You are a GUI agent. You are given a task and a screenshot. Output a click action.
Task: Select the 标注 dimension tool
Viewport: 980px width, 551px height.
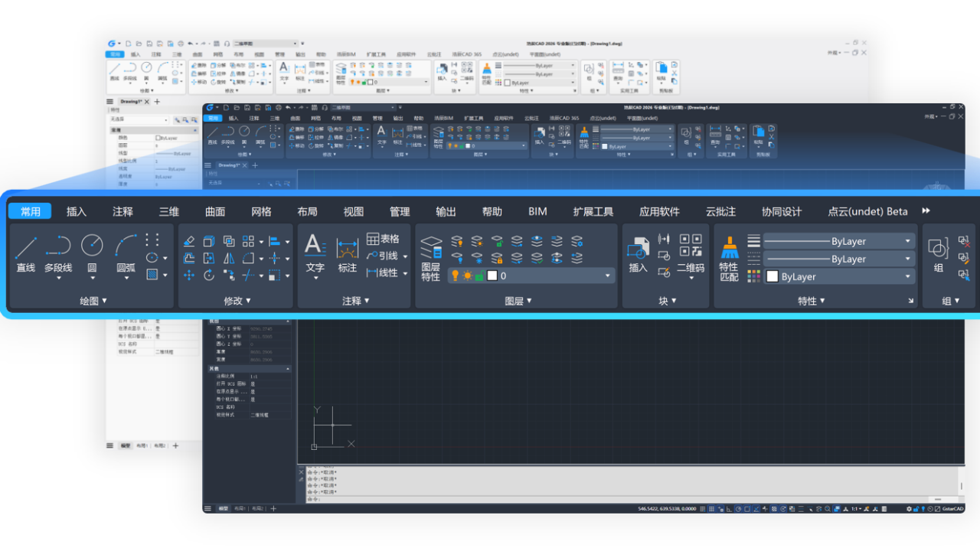[x=348, y=254]
